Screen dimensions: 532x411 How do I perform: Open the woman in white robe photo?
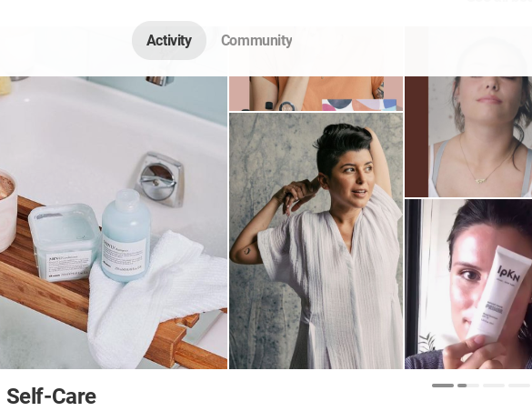[316, 241]
